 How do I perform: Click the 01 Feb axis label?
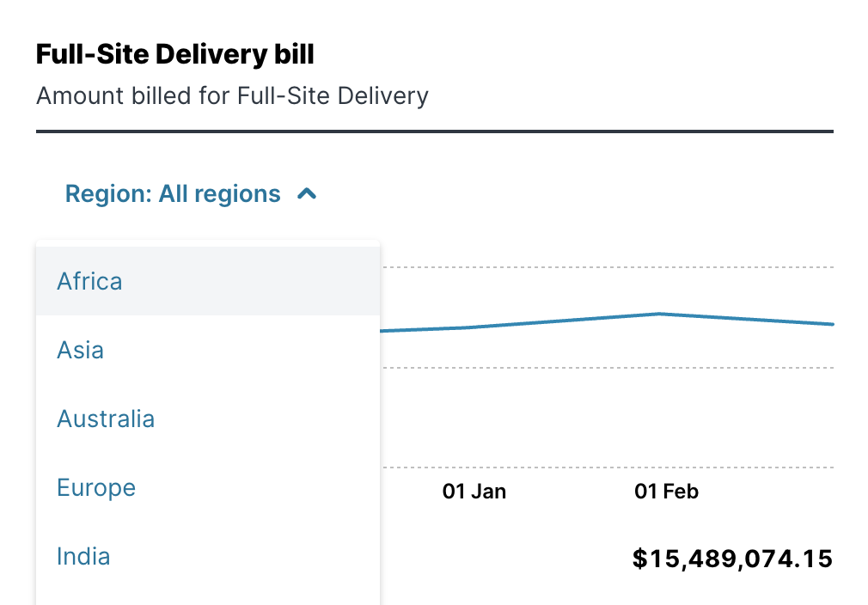pyautogui.click(x=667, y=492)
